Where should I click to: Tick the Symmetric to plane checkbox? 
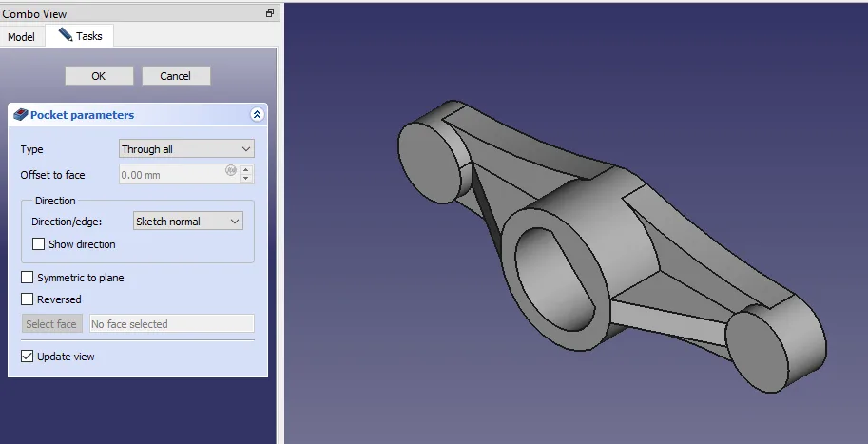[x=28, y=278]
